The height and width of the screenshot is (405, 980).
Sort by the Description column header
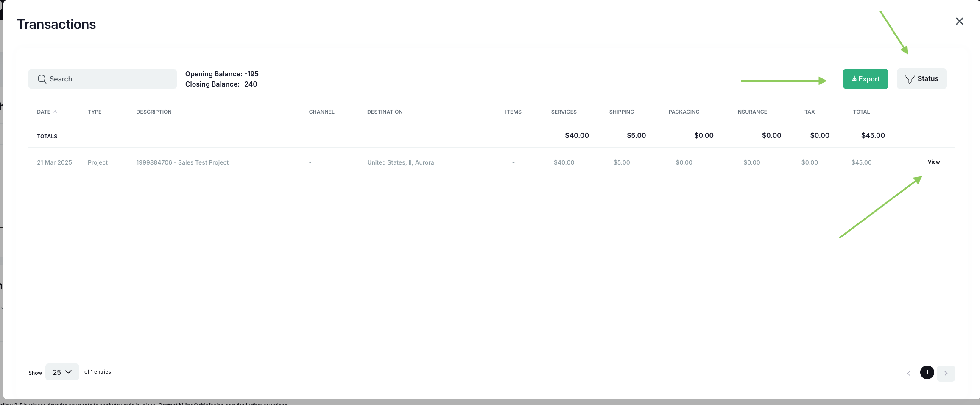pos(154,112)
